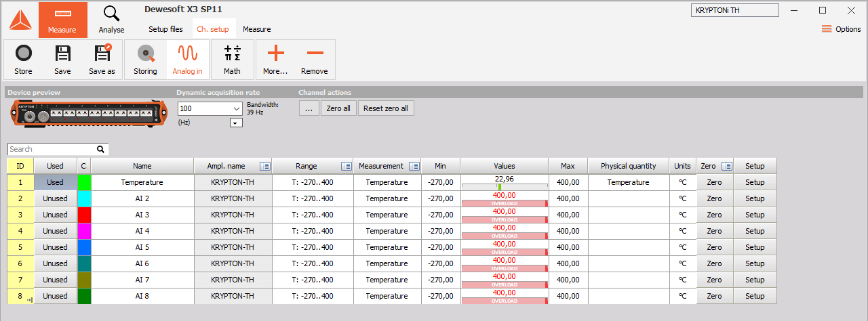Click the cyan color swatch for AI 2
868x321 pixels.
(84, 198)
